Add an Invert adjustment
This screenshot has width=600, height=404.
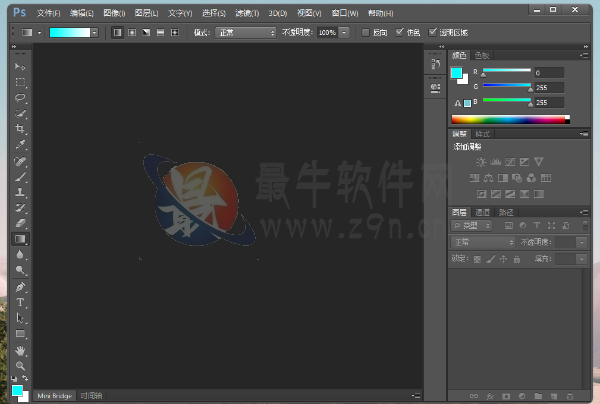(481, 194)
